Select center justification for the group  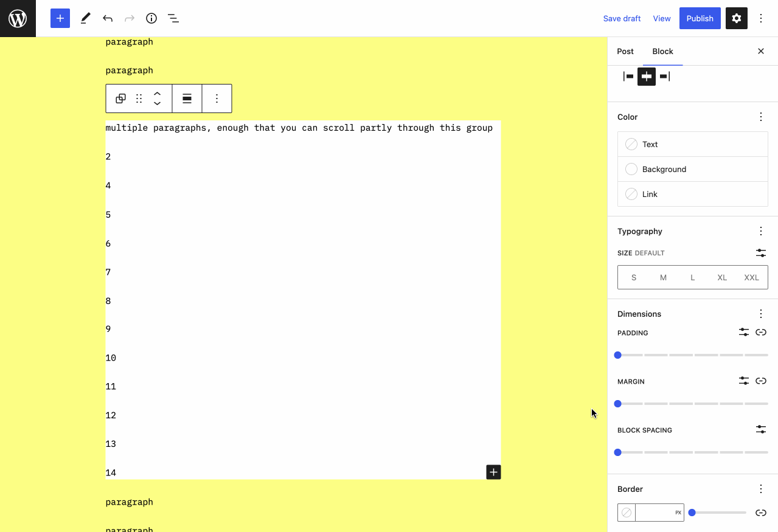[x=646, y=76]
